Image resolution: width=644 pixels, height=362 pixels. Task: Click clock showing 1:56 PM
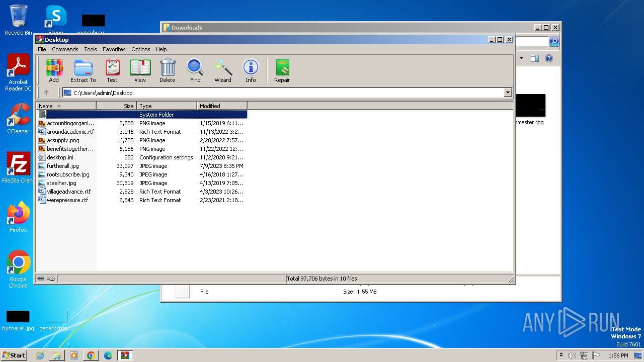click(618, 355)
